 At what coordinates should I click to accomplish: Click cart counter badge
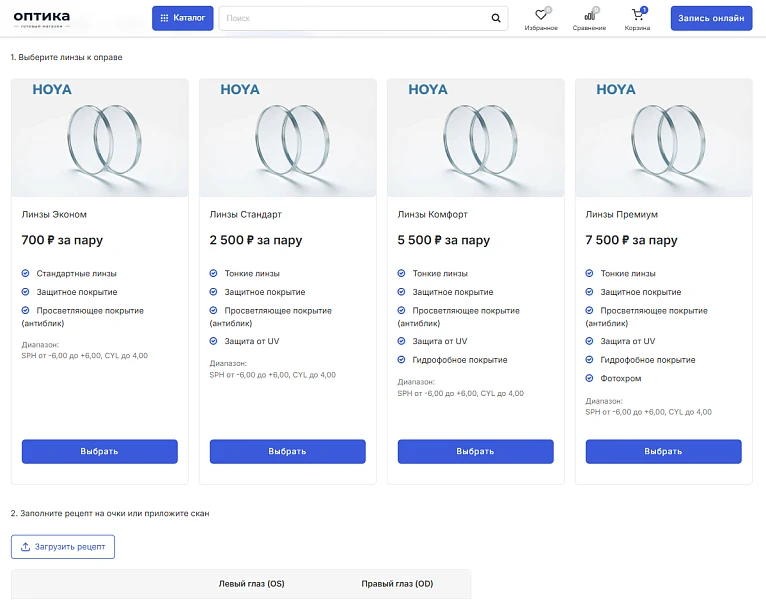coord(644,10)
